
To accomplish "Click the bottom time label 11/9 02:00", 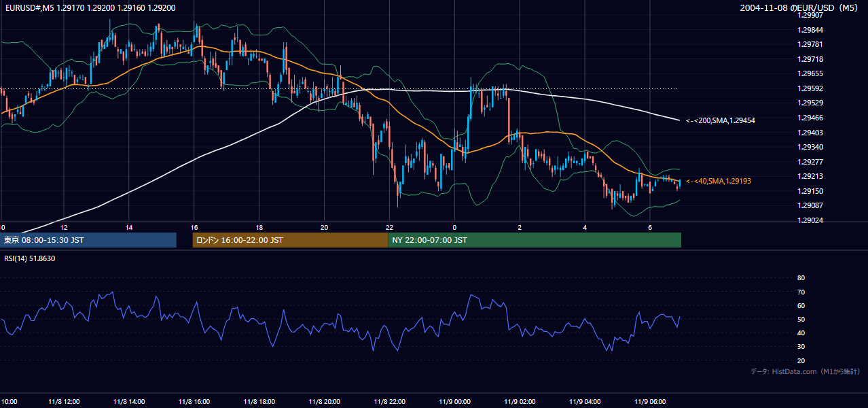I will 520,402.
